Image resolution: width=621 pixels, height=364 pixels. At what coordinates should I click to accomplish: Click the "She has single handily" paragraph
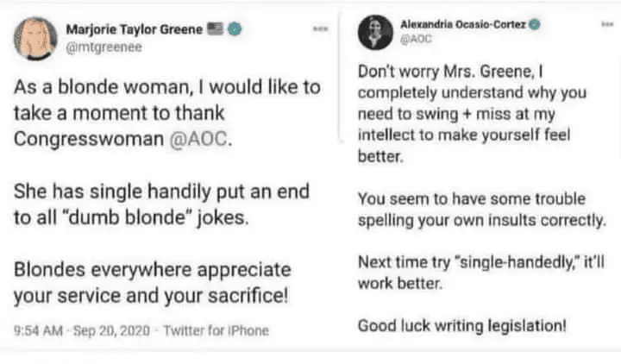(x=160, y=204)
